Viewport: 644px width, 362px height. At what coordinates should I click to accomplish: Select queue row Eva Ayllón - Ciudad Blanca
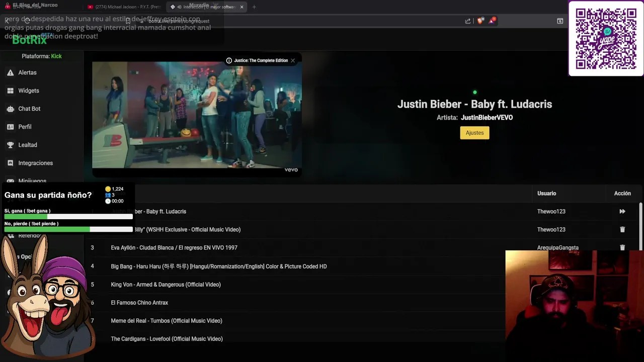(x=362, y=248)
